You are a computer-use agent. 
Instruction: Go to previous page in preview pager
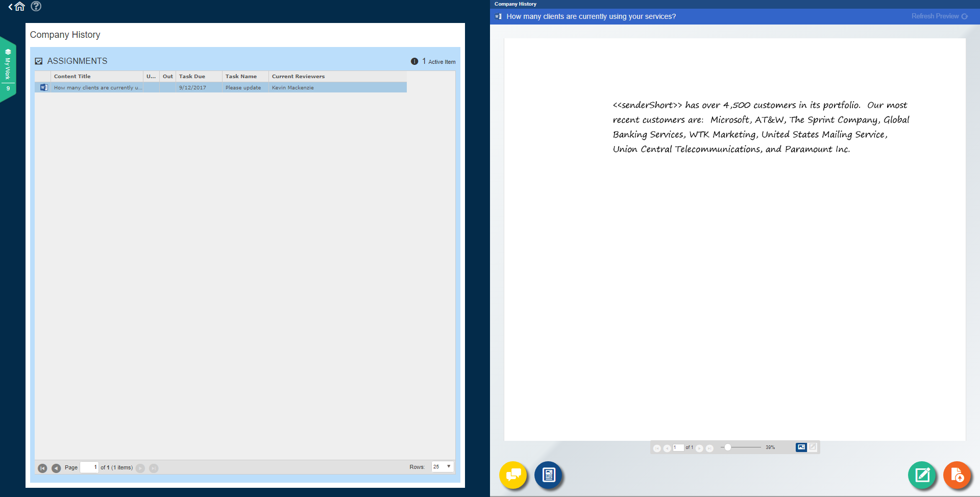(x=667, y=448)
